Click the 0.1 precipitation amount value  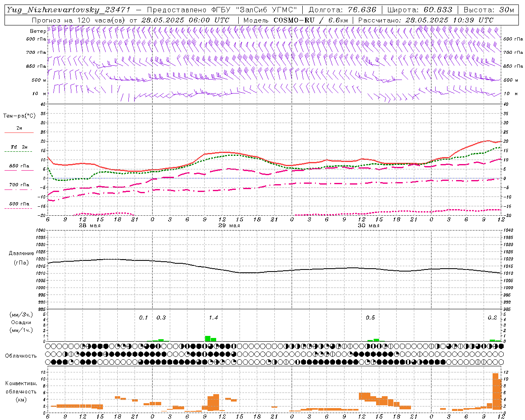143,318
